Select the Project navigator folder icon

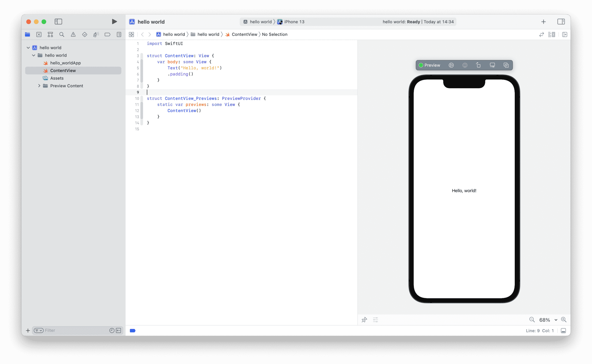(28, 34)
